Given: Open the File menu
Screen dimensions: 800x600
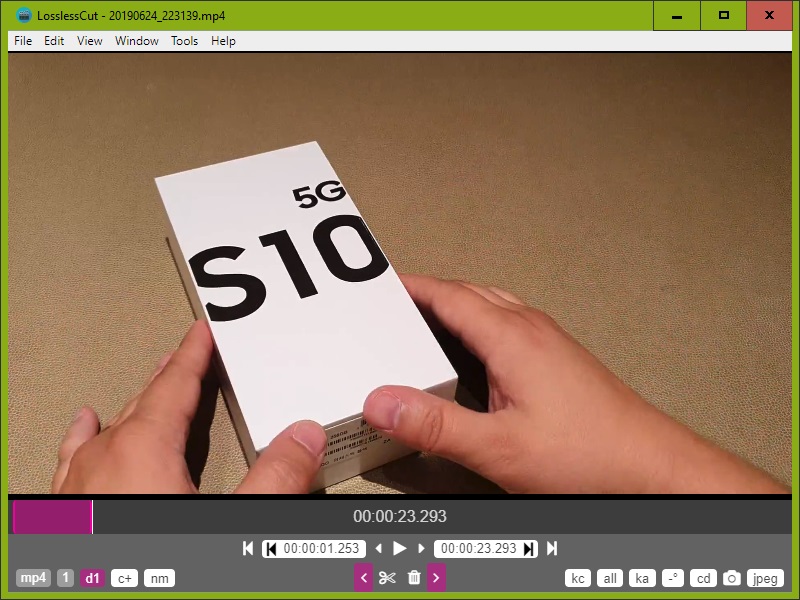Looking at the screenshot, I should point(23,41).
